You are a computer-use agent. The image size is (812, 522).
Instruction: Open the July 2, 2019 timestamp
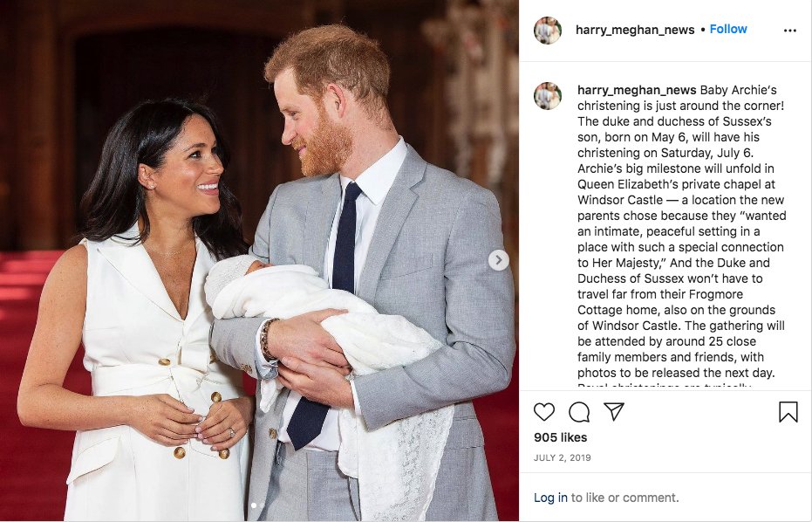click(x=562, y=457)
